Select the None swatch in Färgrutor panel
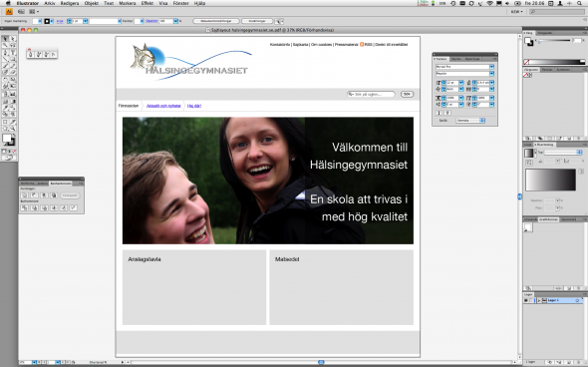The height and width of the screenshot is (367, 588). click(x=527, y=75)
